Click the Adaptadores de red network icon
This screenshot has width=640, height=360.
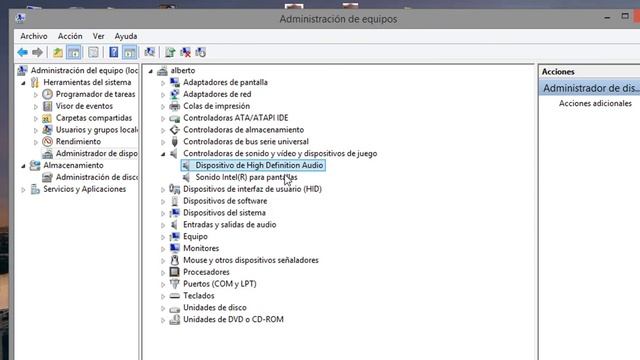tap(175, 94)
